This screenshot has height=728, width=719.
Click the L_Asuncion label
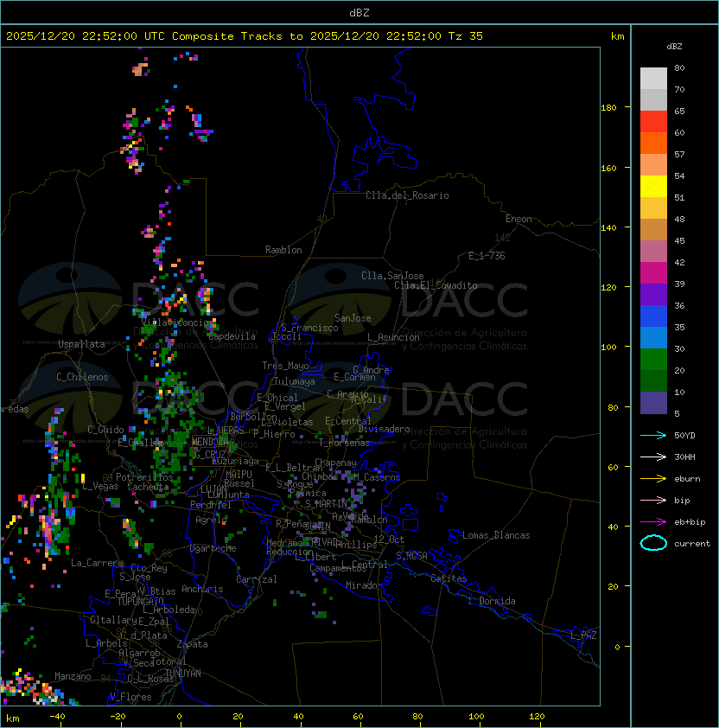(393, 337)
